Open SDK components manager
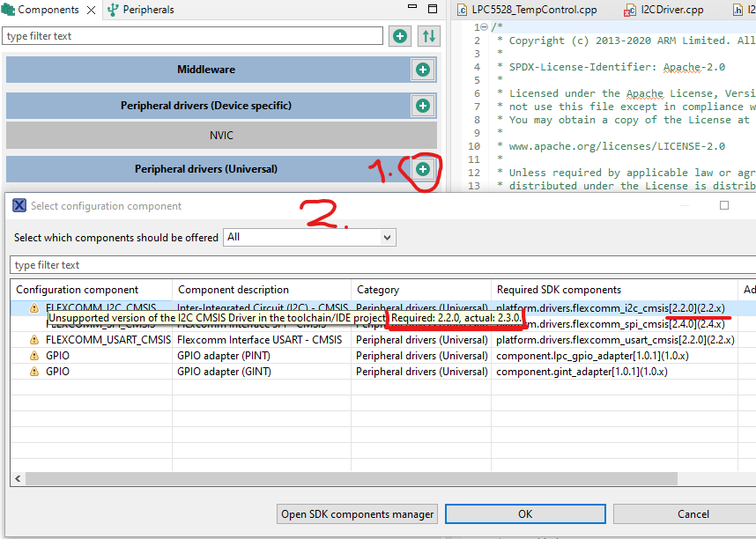The width and height of the screenshot is (756, 539). point(356,513)
